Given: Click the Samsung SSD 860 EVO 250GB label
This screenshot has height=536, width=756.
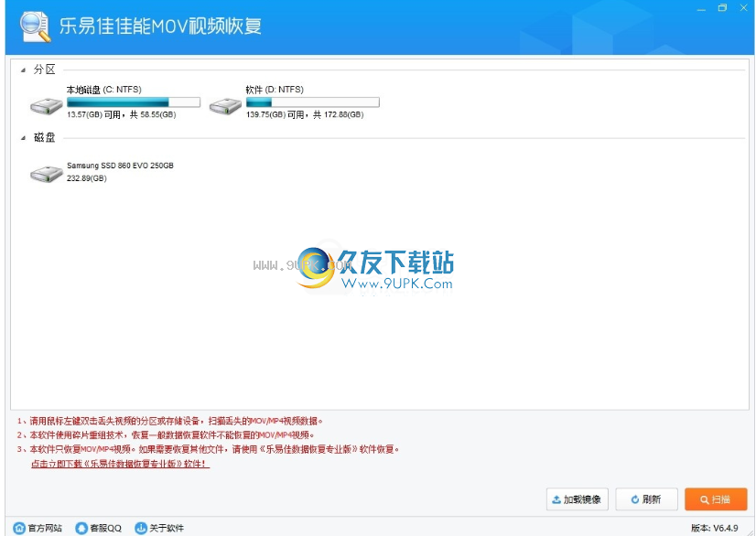Looking at the screenshot, I should coord(120,166).
